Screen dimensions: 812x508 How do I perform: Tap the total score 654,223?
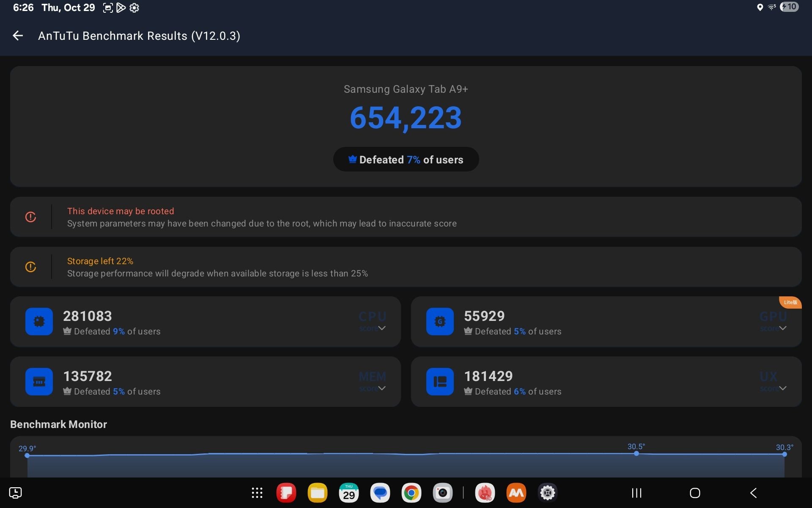[x=406, y=118]
